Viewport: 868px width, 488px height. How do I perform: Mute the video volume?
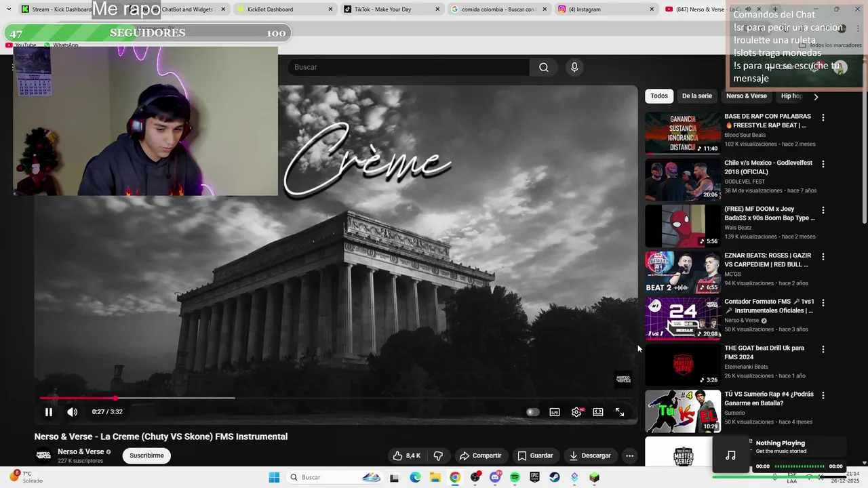73,411
